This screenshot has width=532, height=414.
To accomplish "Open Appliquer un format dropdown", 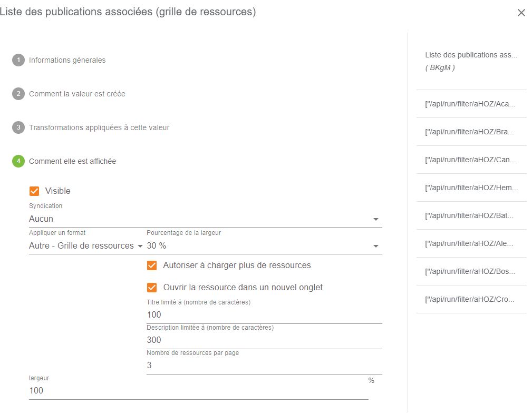I will (86, 246).
